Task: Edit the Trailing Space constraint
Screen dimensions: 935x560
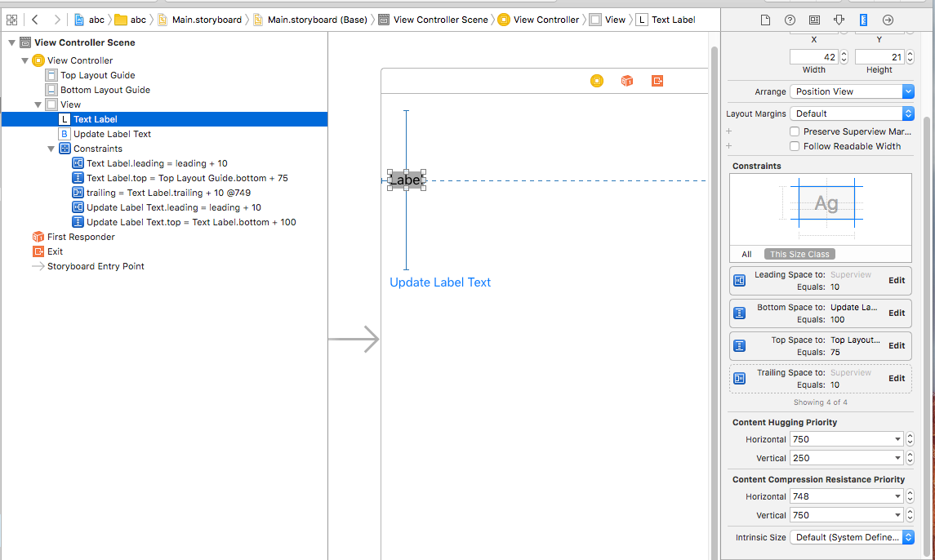Action: tap(897, 379)
